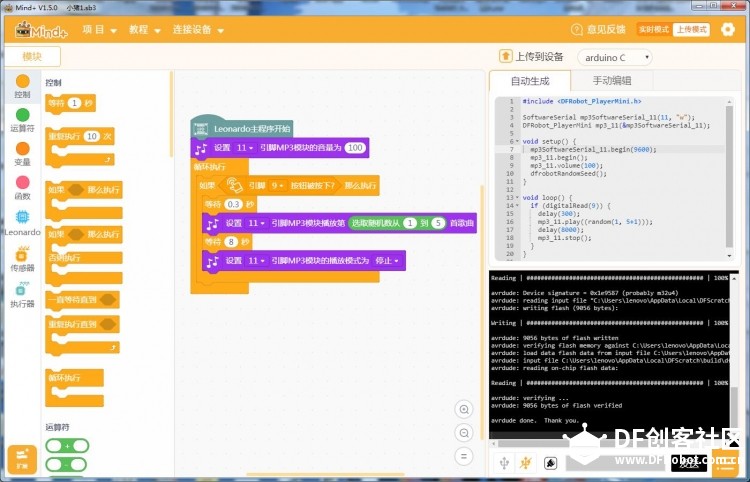This screenshot has height=482, width=750.
Task: Open the 扩展 extensions button
Action: coord(22,459)
